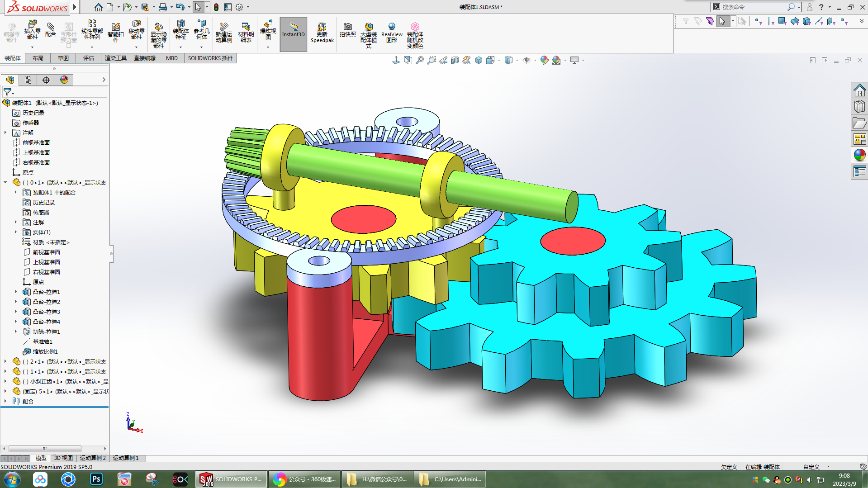Open the Hide/Show Items dropdown arrow beside the eye icon
This screenshot has width=868, height=488.
[535, 60]
